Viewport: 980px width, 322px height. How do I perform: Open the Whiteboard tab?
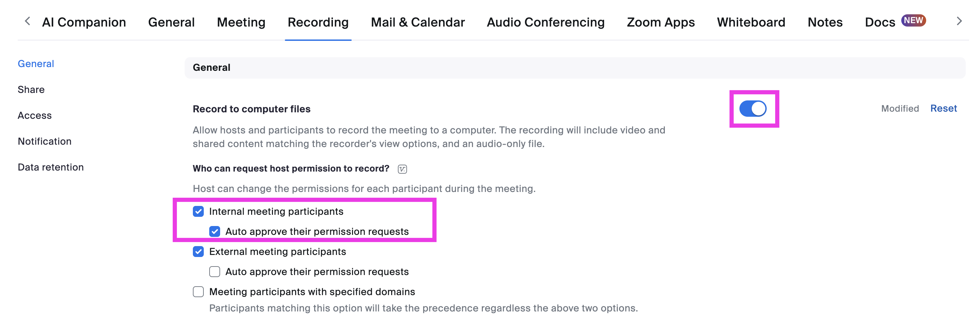click(x=751, y=22)
